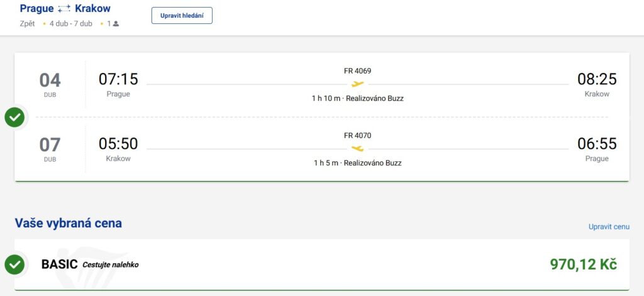Viewport: 644px width, 296px height.
Task: Click the outbound plane icon under FR 4069
Action: [357, 84]
